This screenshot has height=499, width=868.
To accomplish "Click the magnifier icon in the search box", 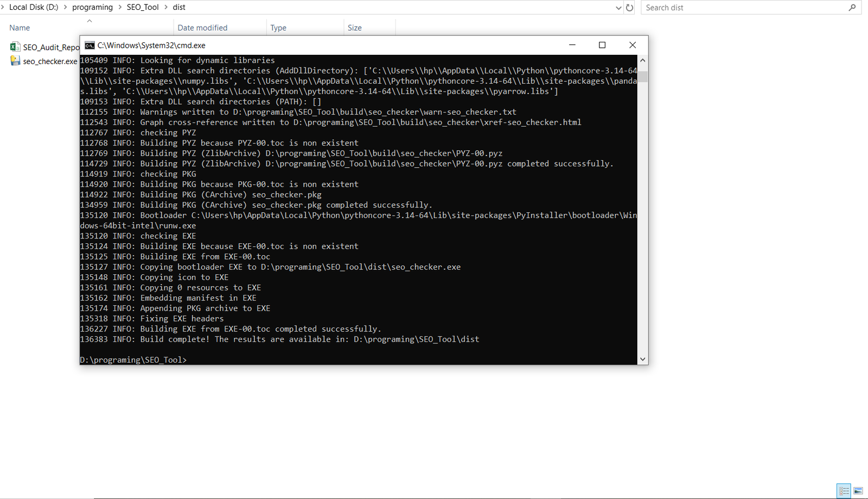I will click(852, 7).
